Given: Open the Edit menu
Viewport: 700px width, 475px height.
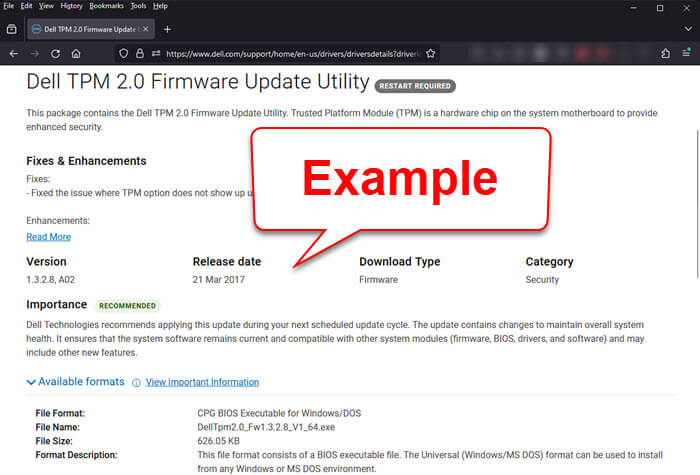Looking at the screenshot, I should (x=26, y=6).
